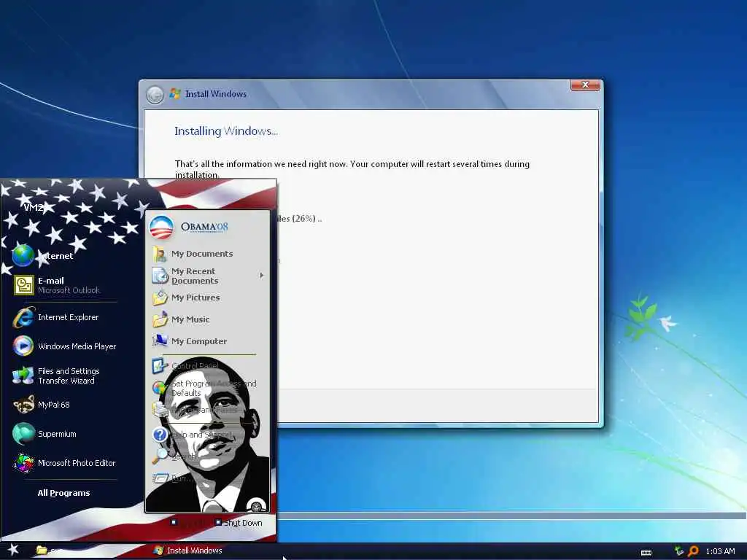Click the Shut Down button

click(x=239, y=523)
